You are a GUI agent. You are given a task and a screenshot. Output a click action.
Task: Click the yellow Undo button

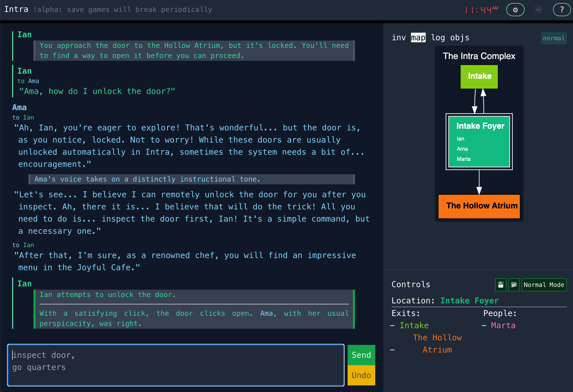pos(361,375)
